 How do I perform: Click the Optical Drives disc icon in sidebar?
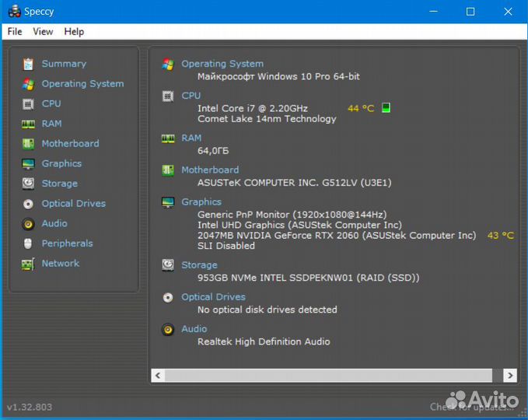click(28, 204)
